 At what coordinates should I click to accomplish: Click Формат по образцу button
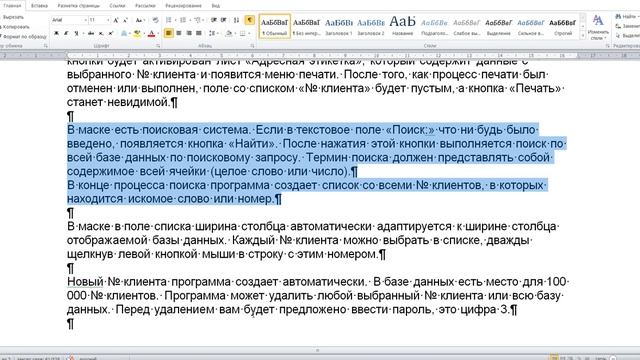23,36
